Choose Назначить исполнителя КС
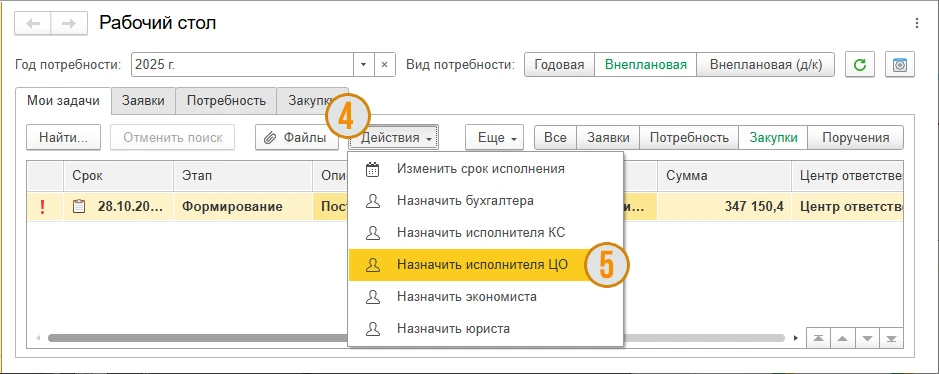Screen dimensions: 939x374 pyautogui.click(x=486, y=233)
